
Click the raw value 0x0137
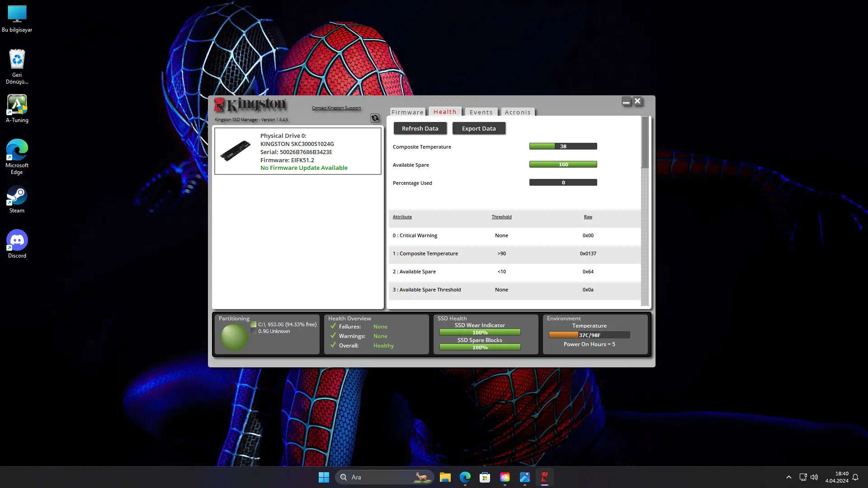588,253
